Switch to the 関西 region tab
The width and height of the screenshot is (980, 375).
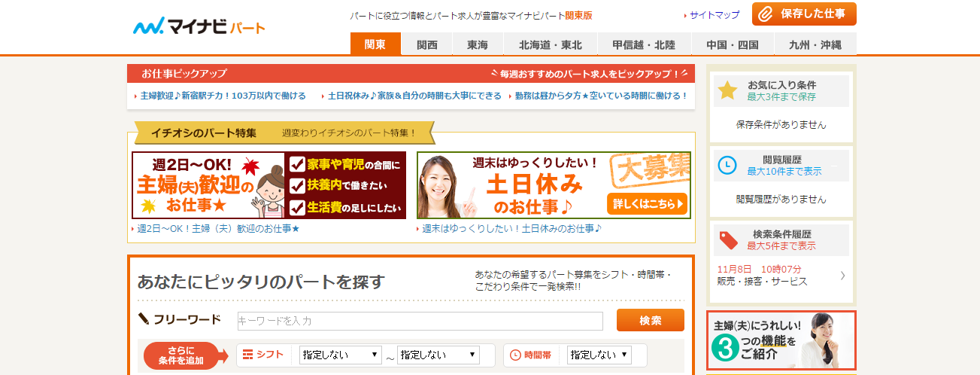pyautogui.click(x=427, y=44)
